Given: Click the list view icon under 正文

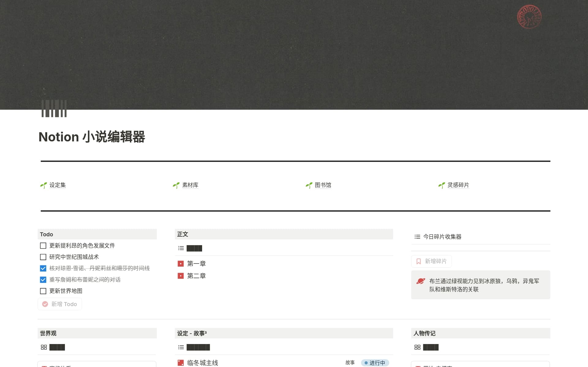Looking at the screenshot, I should pyautogui.click(x=181, y=248).
